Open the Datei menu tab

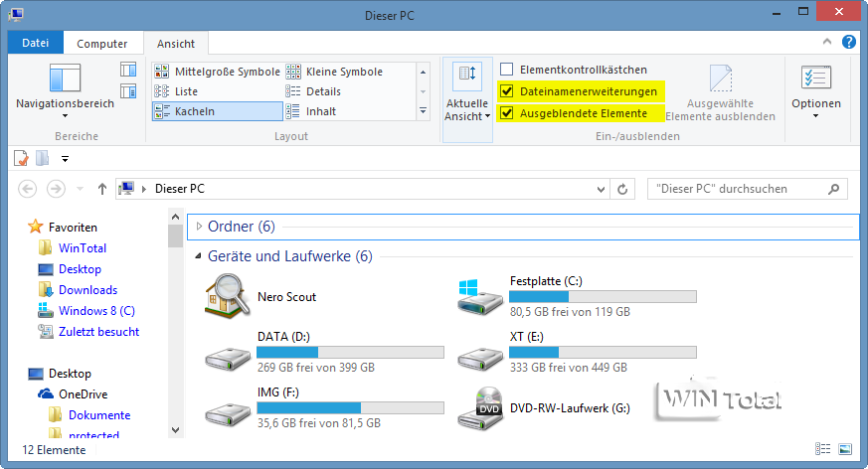[x=35, y=44]
